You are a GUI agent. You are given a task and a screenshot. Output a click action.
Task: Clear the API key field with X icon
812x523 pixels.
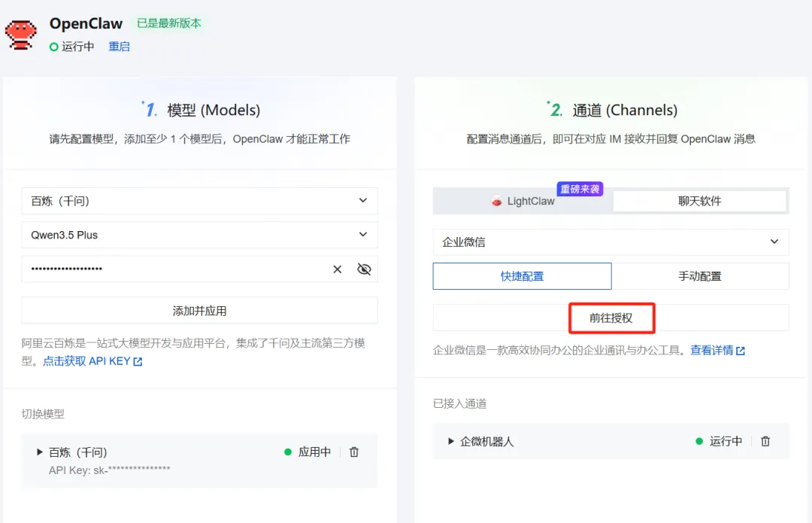337,269
